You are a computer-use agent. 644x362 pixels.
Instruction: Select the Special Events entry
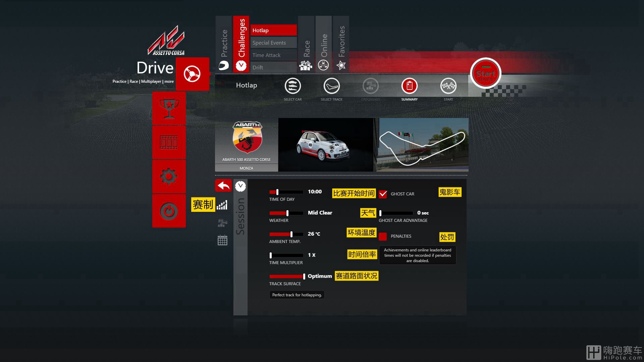[x=273, y=43]
